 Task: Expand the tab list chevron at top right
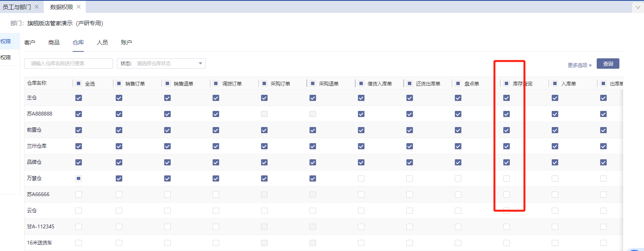(x=638, y=7)
